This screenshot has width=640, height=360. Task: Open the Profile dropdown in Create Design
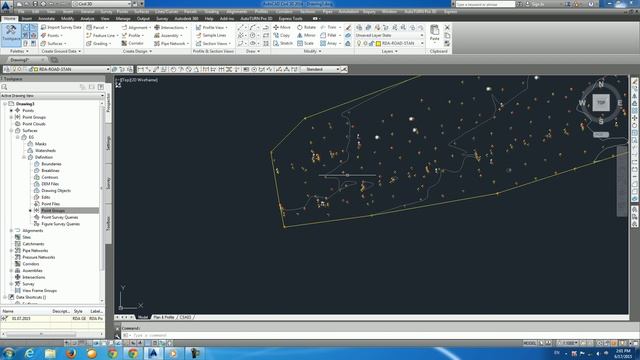[x=133, y=36]
